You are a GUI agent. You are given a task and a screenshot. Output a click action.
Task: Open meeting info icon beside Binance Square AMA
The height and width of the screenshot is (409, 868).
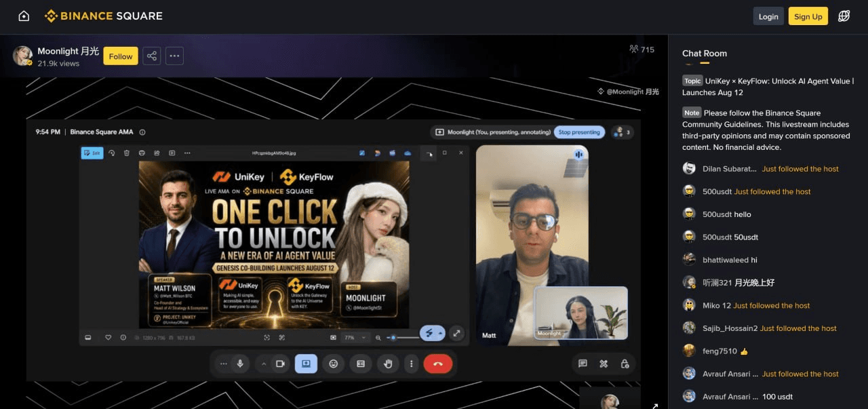pos(142,132)
